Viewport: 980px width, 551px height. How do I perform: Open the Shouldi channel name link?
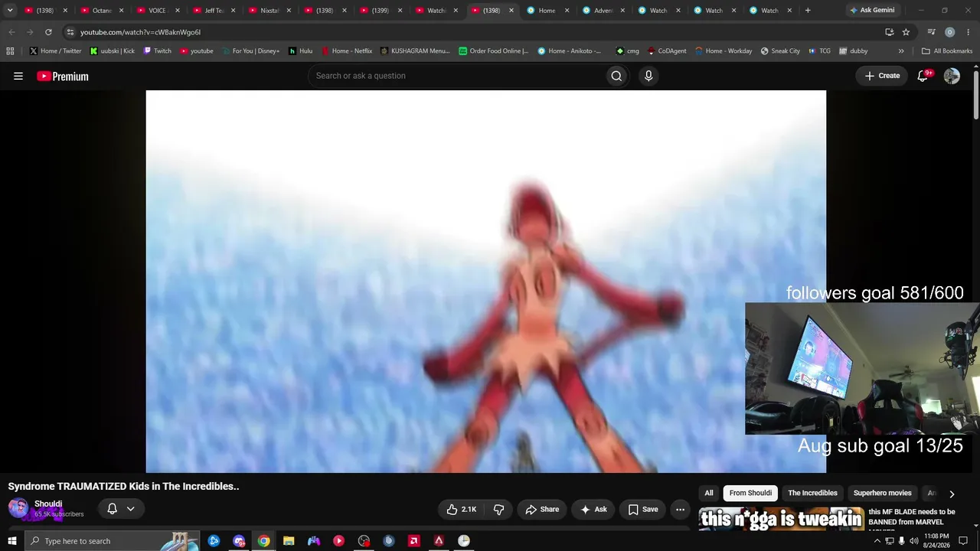[x=48, y=504]
